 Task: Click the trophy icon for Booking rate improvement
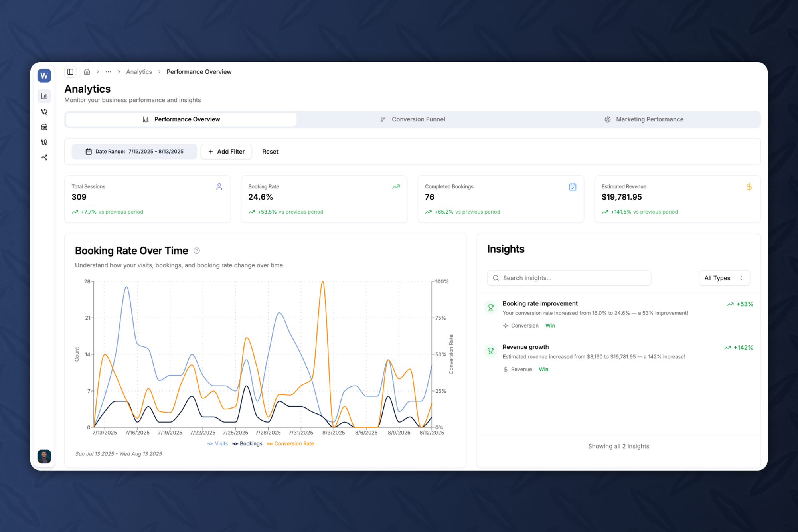coord(491,307)
